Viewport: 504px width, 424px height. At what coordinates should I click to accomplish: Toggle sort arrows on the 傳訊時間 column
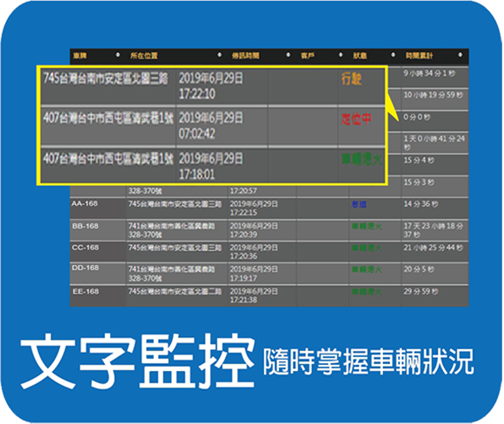[288, 56]
